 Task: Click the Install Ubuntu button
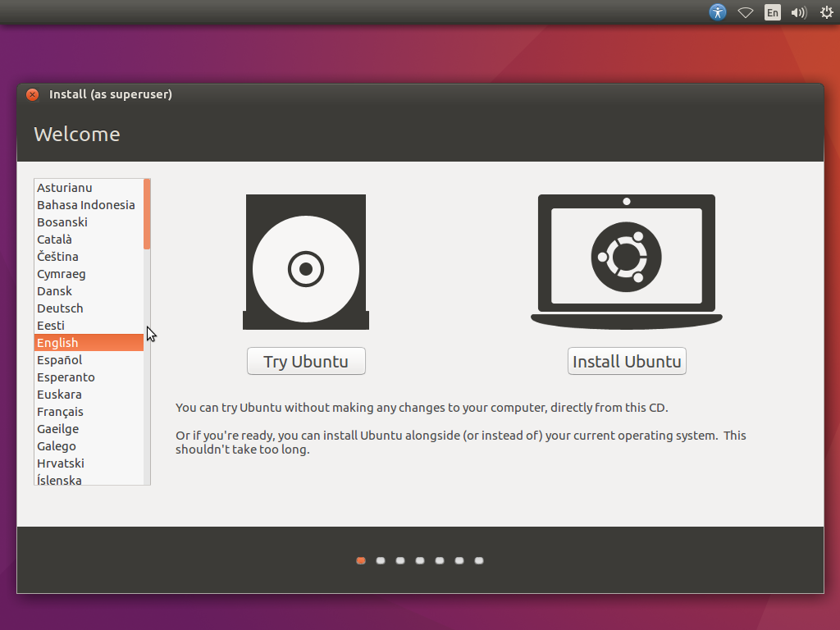click(x=627, y=361)
